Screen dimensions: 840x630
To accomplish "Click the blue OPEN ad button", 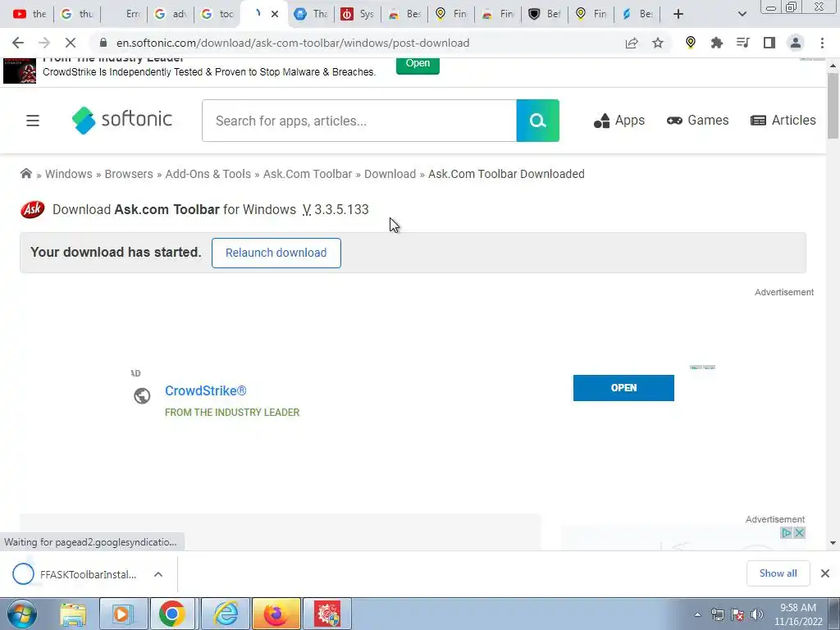I will pyautogui.click(x=623, y=388).
